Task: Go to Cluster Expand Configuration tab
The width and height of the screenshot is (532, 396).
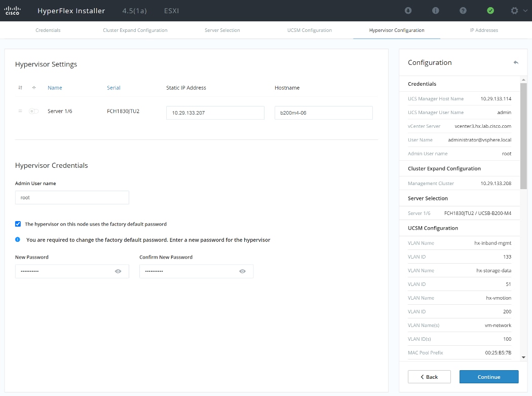Action: 135,30
